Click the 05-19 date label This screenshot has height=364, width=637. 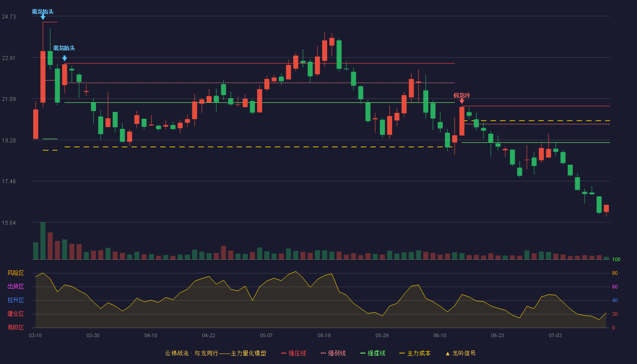point(324,335)
